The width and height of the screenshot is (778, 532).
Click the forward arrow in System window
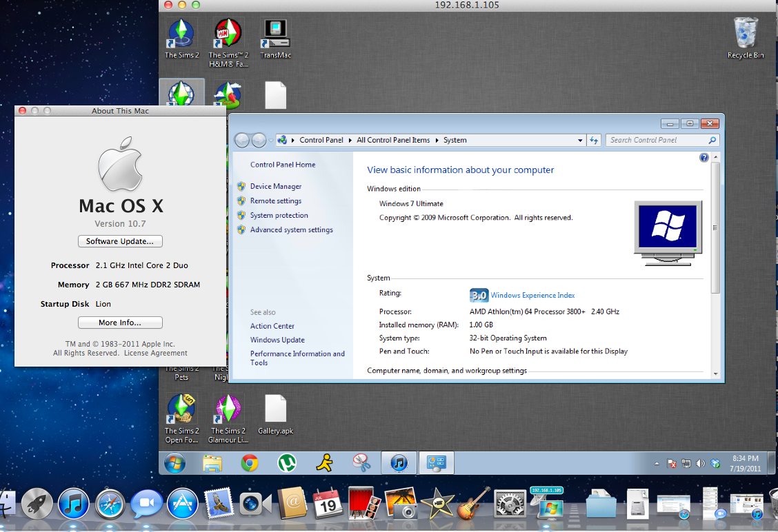[x=259, y=141]
